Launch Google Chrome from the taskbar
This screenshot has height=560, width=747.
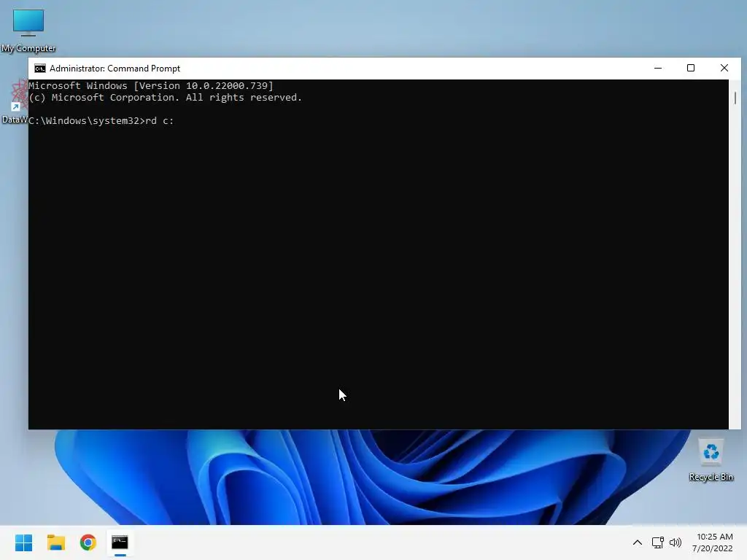tap(88, 542)
